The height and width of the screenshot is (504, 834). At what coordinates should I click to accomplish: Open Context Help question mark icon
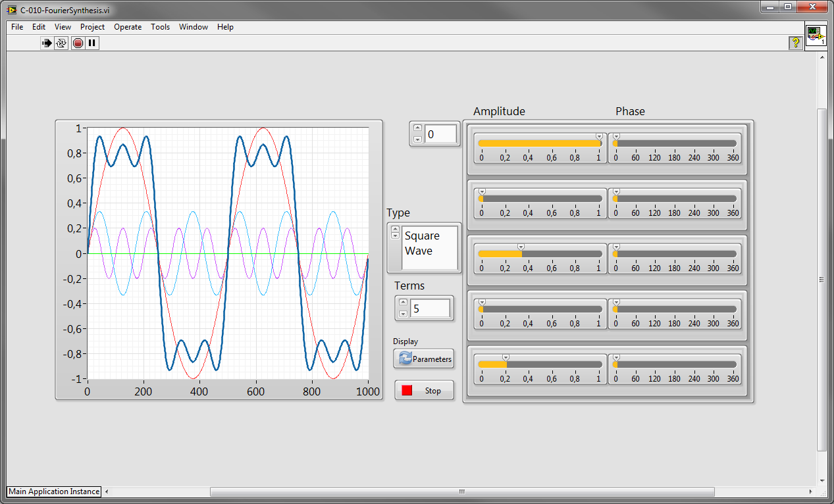(795, 43)
